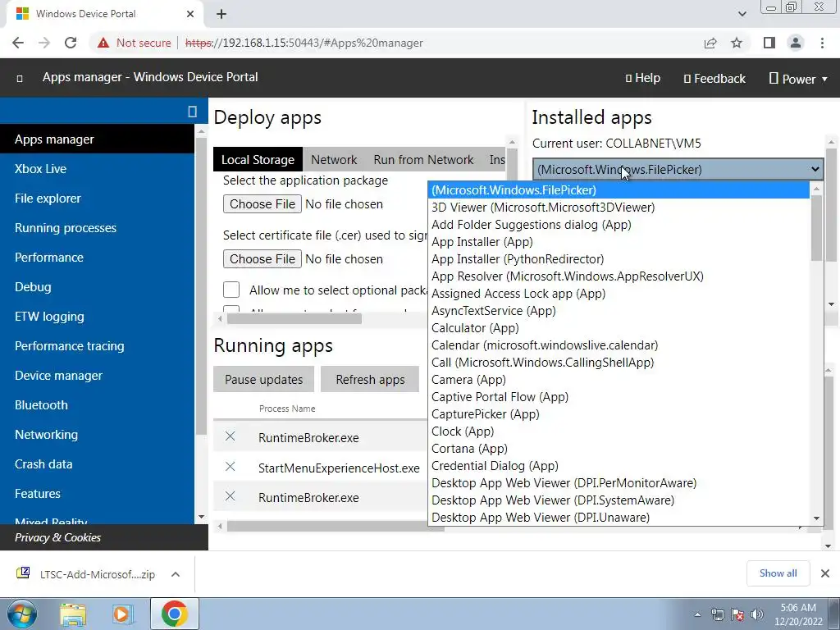Image resolution: width=840 pixels, height=630 pixels.
Task: Reload the Device Portal page
Action: (71, 43)
